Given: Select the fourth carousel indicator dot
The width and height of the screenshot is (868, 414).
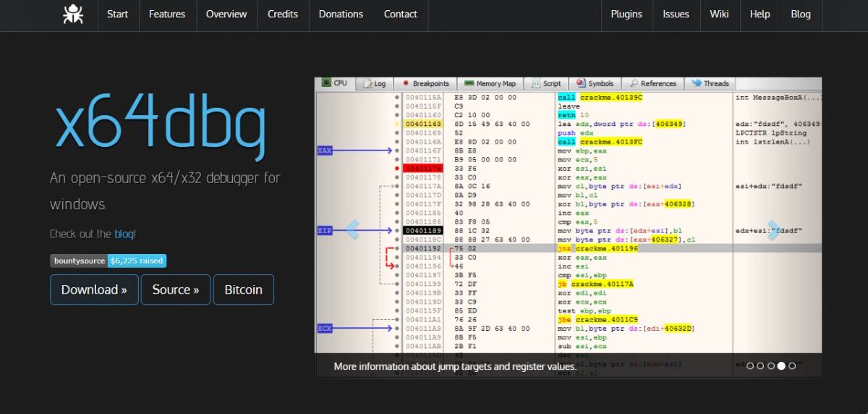Looking at the screenshot, I should point(781,366).
